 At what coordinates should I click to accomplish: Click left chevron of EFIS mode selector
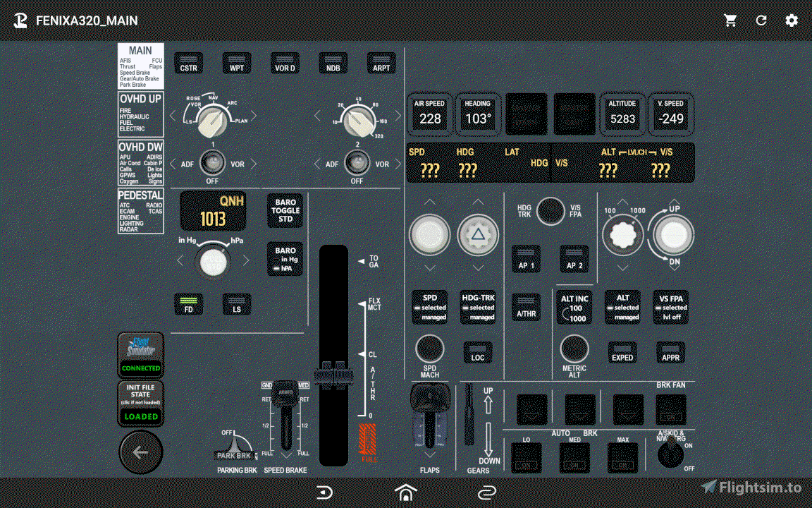(x=173, y=116)
